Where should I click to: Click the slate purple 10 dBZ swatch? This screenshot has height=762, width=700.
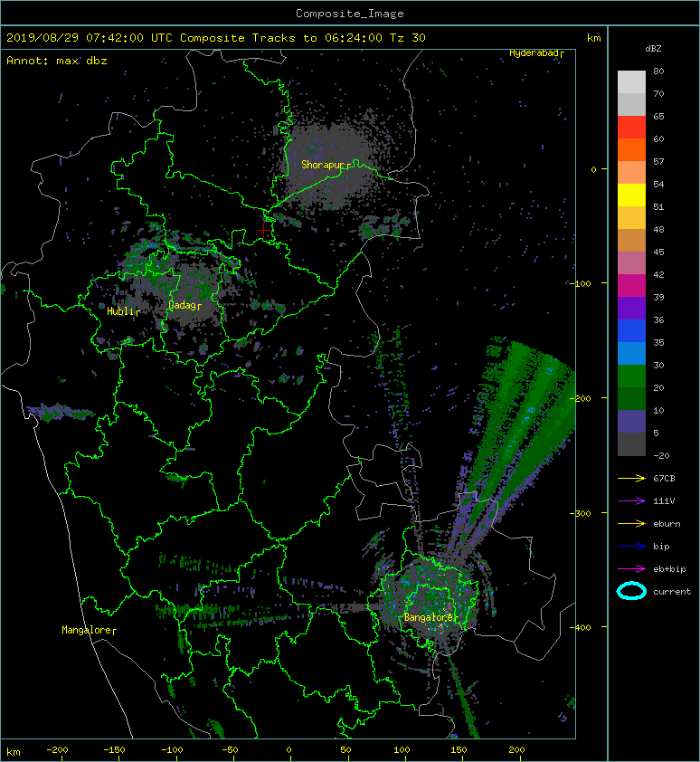[x=631, y=422]
